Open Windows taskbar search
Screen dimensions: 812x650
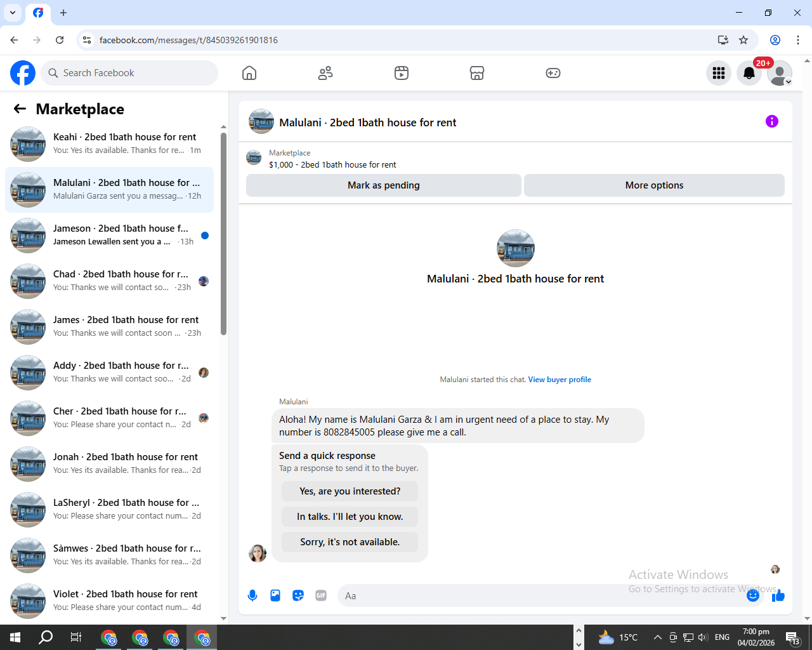click(x=46, y=637)
